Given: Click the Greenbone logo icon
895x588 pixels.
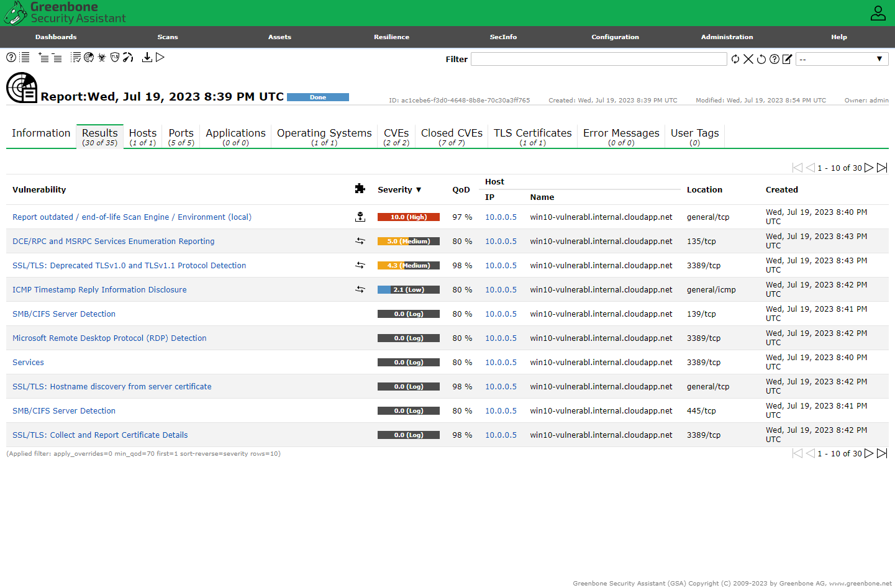Looking at the screenshot, I should [16, 13].
